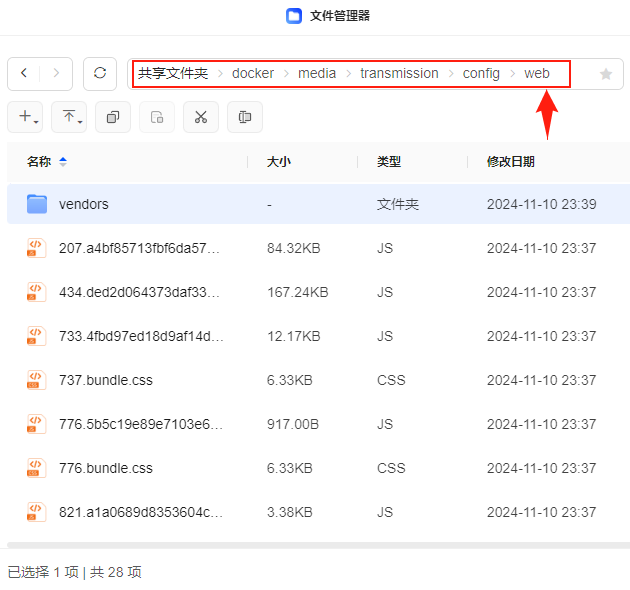
Task: Click the status text 已选择 1 项
Action: [43, 572]
